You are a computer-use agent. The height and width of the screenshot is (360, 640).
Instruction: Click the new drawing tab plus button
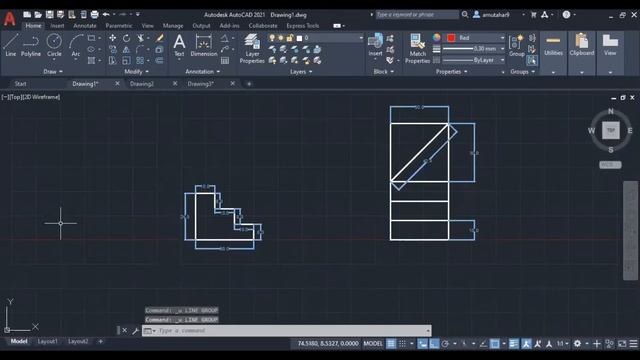249,84
